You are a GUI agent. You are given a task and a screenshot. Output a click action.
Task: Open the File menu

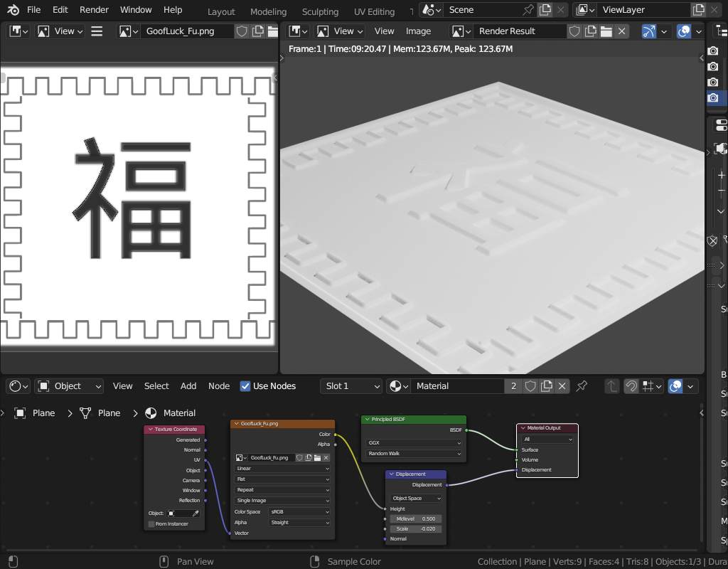[33, 9]
